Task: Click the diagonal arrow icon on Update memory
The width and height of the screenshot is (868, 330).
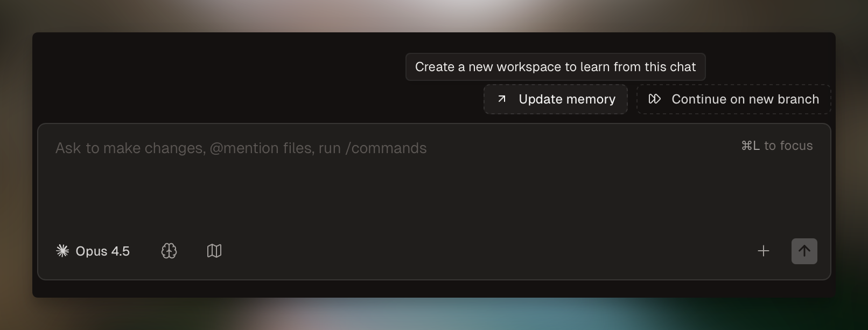Action: point(502,99)
